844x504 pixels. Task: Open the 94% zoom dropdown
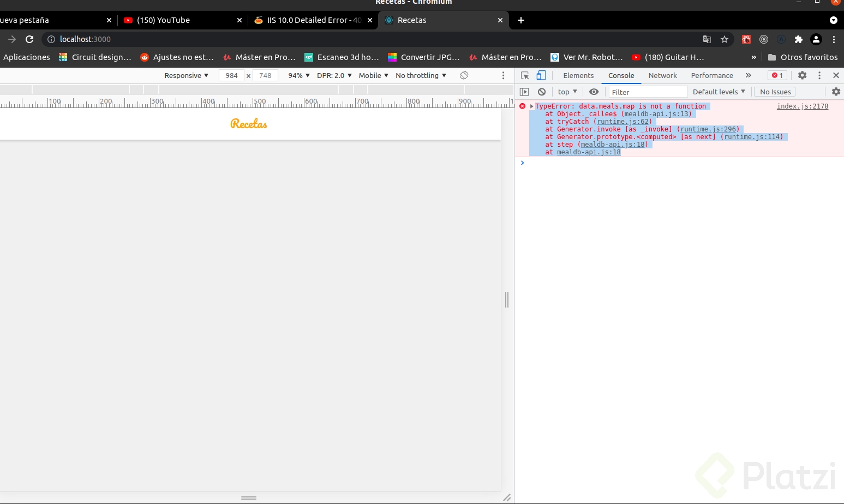(299, 75)
